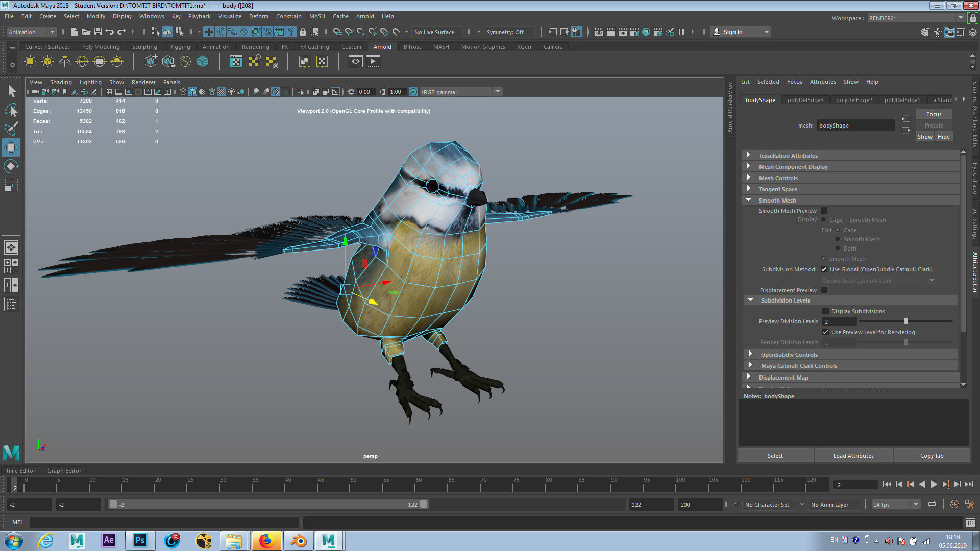Switch to the Rigging shelf tab
Viewport: 980px width, 551px height.
pos(180,47)
